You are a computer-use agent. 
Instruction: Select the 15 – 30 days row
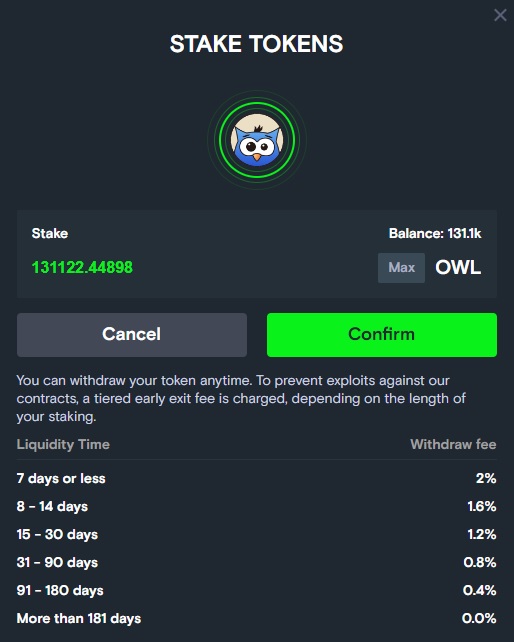257,534
